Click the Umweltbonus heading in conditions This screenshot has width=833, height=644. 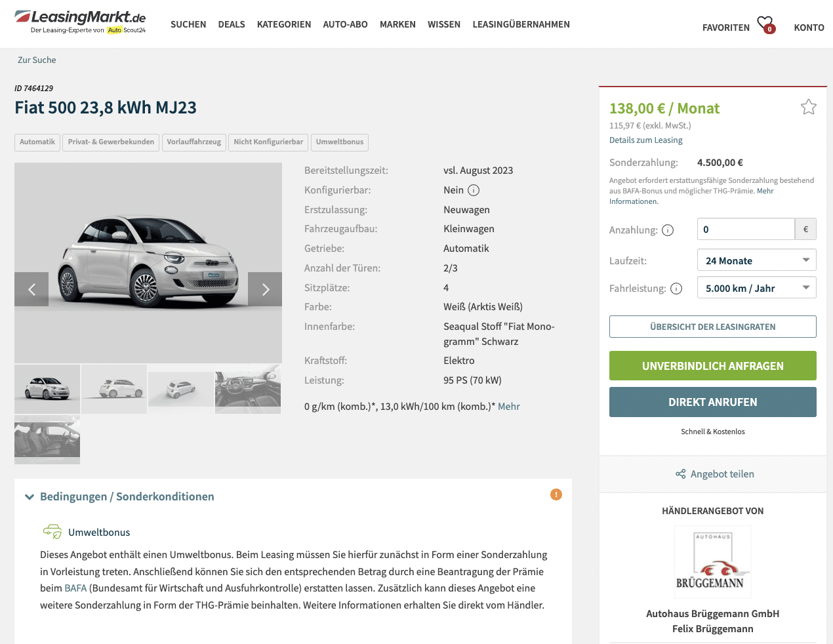(99, 533)
